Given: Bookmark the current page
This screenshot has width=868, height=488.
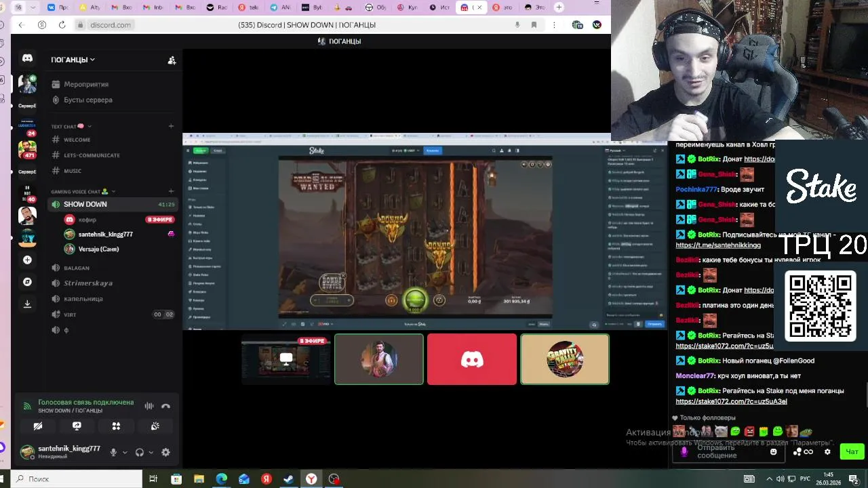Looking at the screenshot, I should coord(534,25).
